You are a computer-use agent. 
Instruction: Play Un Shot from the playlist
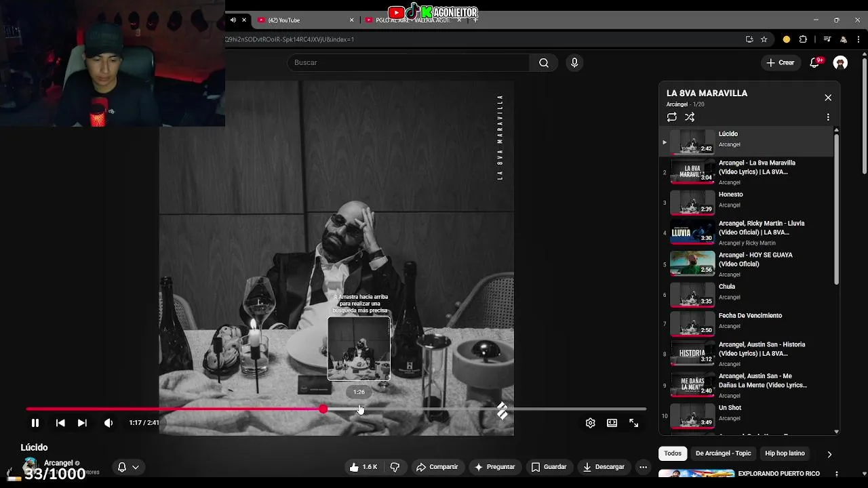click(x=745, y=416)
